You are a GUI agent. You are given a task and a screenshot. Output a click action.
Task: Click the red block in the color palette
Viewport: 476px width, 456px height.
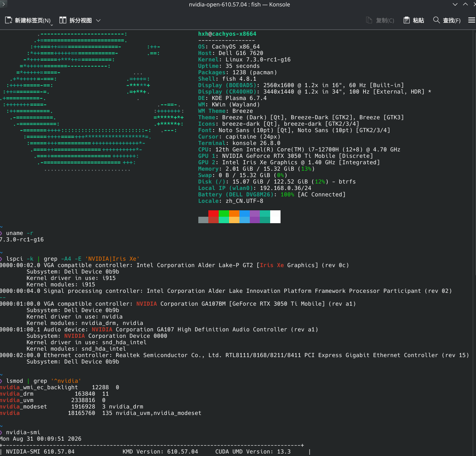point(213,217)
